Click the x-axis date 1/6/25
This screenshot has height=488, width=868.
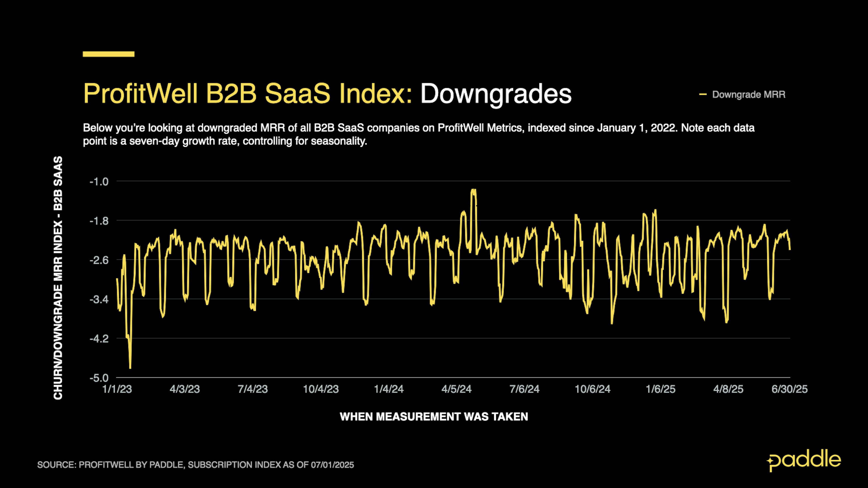[x=660, y=389]
